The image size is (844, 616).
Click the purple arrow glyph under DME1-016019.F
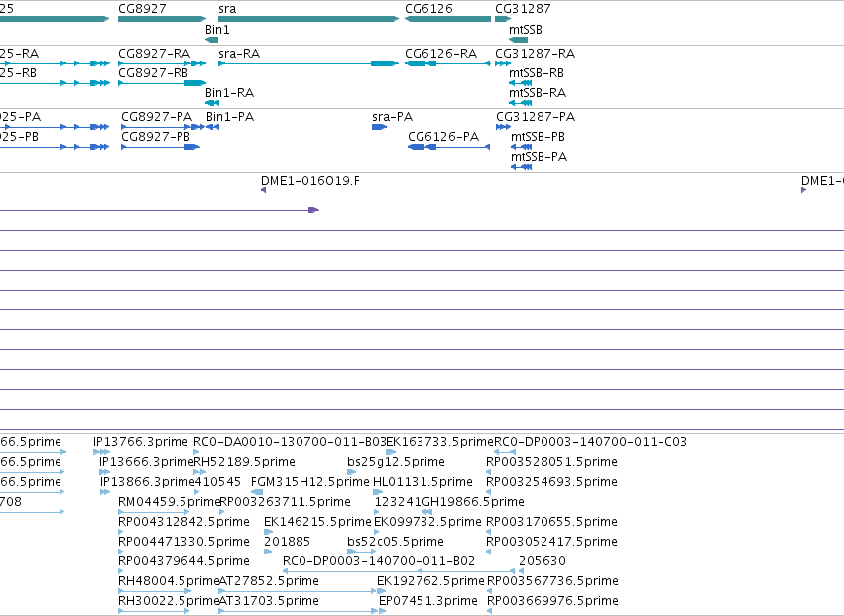(263, 190)
